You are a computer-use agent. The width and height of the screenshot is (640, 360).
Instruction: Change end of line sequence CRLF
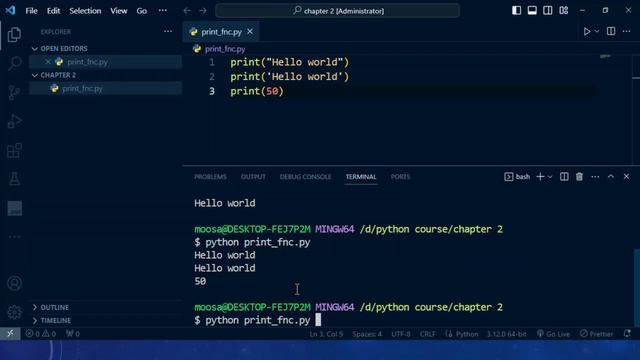tap(427, 334)
